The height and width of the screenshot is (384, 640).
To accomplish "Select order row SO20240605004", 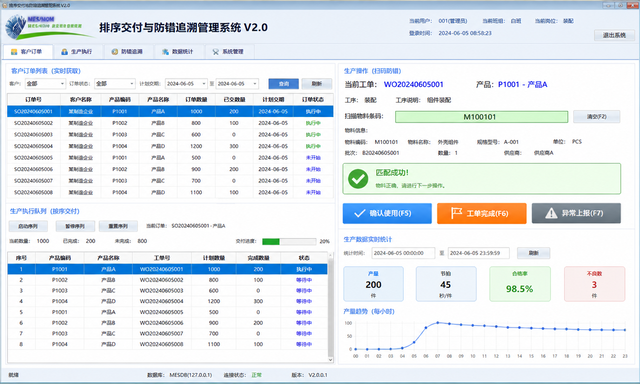I will [x=170, y=146].
